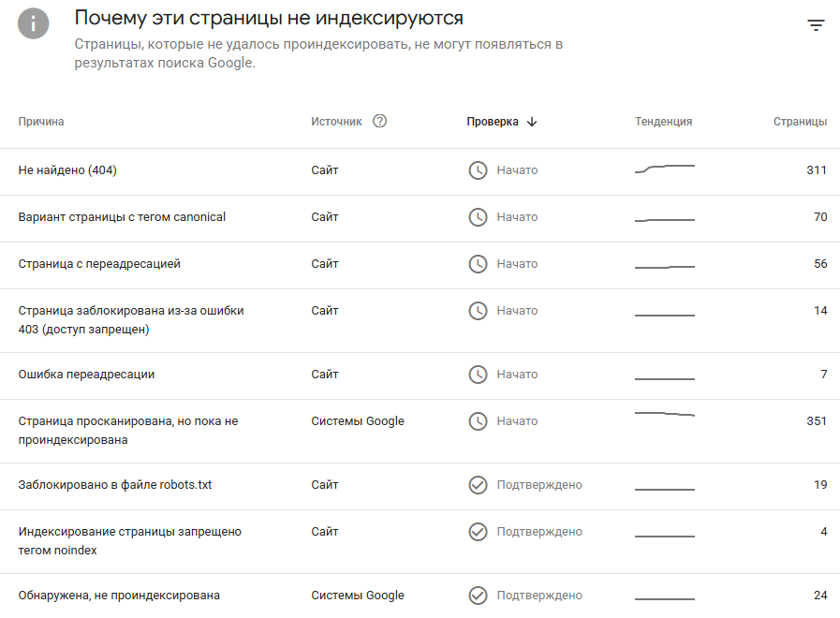The width and height of the screenshot is (840, 618).
Task: Open the Не найдено (404) row
Action: (x=420, y=171)
